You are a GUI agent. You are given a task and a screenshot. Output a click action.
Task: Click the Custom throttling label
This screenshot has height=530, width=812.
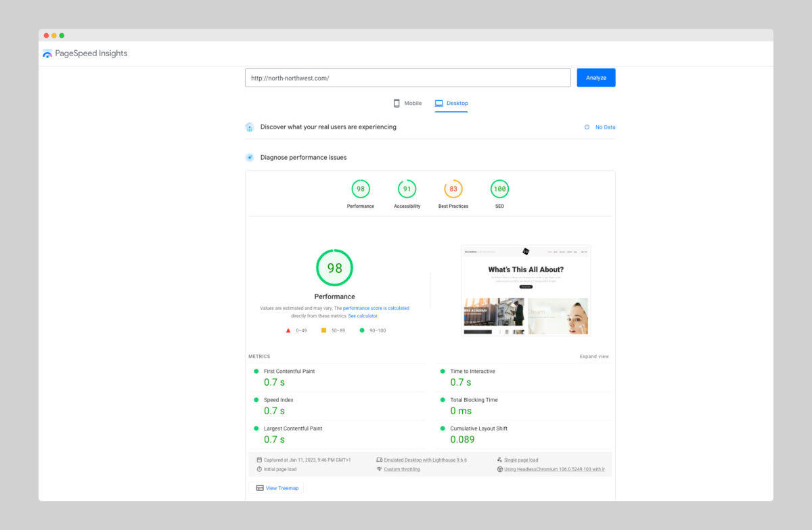tap(402, 469)
